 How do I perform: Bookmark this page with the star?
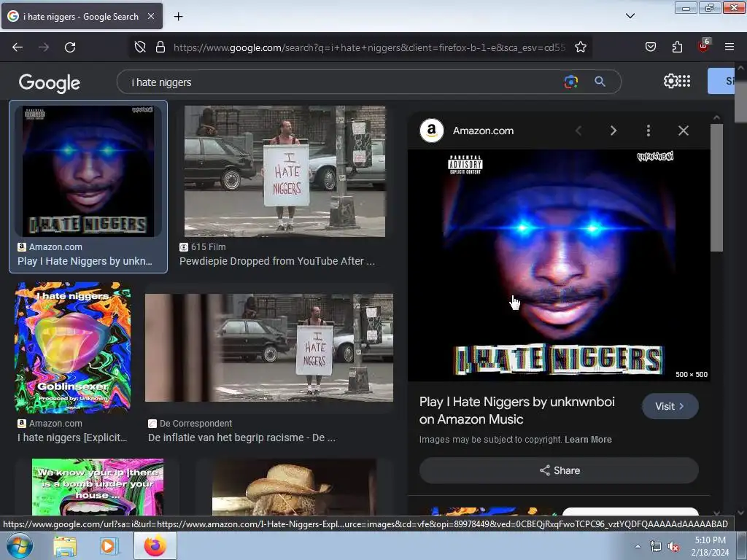580,47
